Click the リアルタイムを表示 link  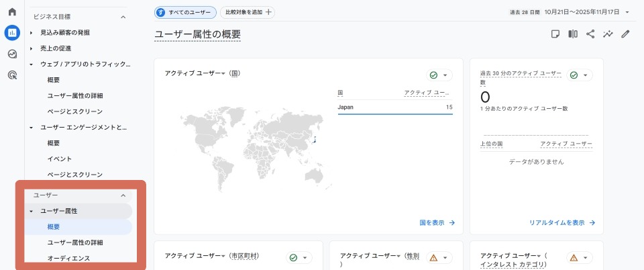562,222
